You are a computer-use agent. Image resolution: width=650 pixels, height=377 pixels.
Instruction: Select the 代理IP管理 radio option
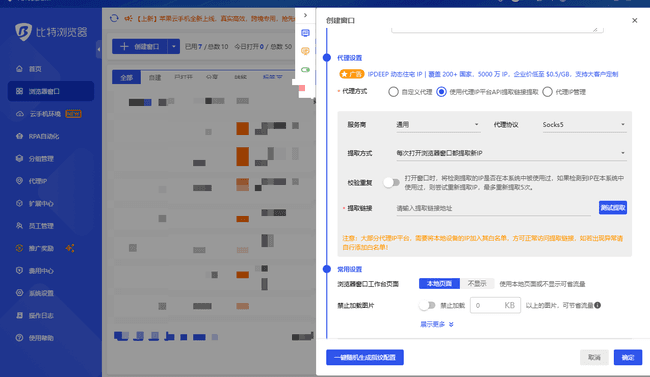[x=547, y=92]
